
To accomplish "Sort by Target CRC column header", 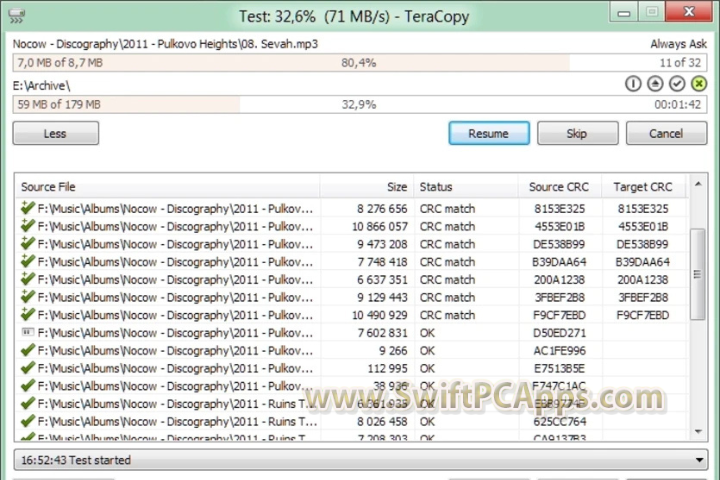I will coord(643,187).
